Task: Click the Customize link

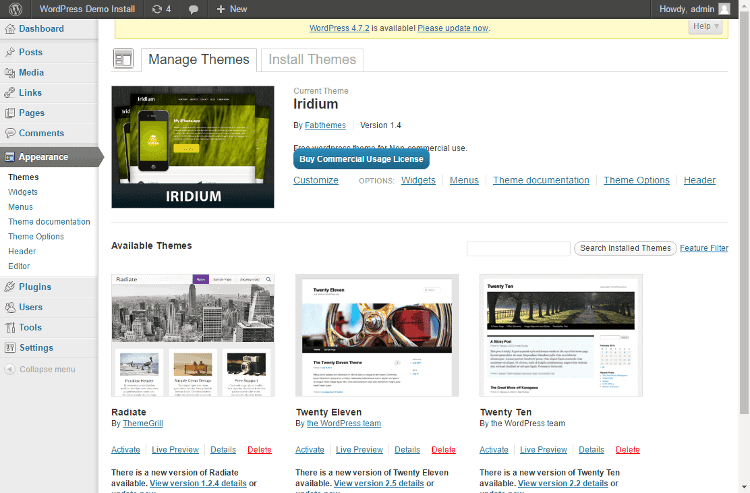Action: [316, 180]
